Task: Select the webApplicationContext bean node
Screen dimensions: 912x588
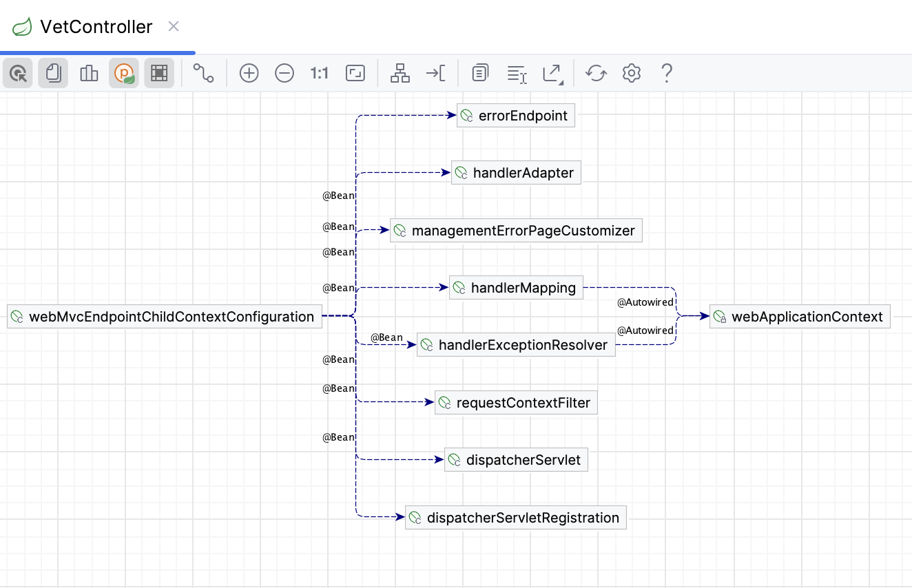Action: pyautogui.click(x=800, y=317)
